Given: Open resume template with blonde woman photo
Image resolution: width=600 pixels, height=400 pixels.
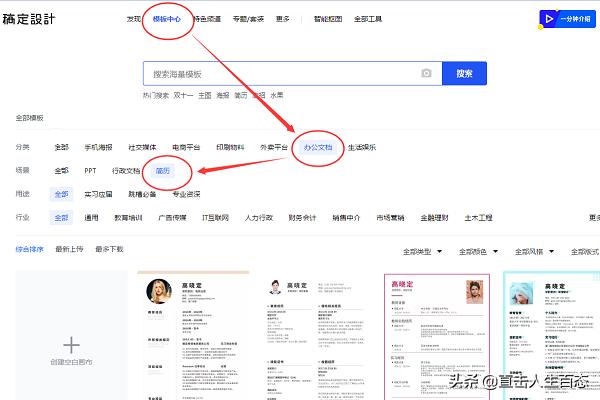Looking at the screenshot, I should 193,335.
